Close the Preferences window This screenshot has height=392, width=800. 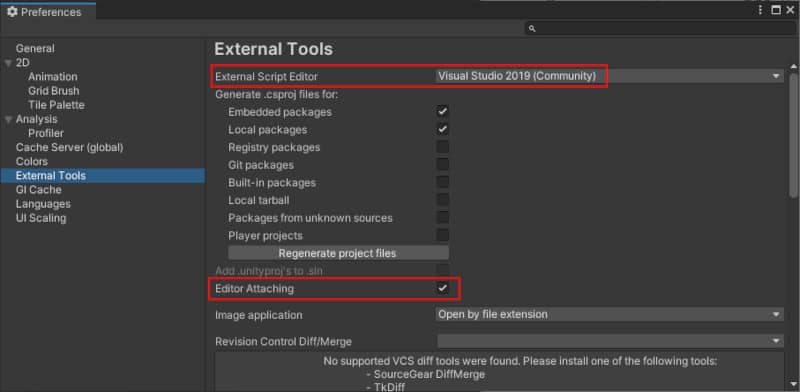(790, 10)
